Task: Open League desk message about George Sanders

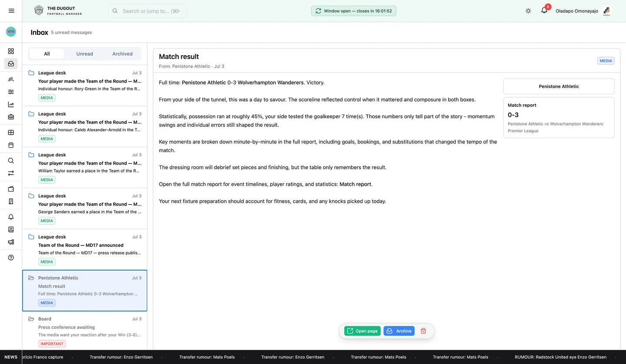Action: 85,208
